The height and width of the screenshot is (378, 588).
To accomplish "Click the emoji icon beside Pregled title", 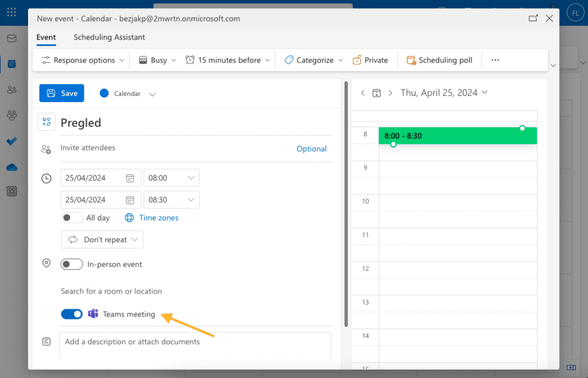I will 47,122.
